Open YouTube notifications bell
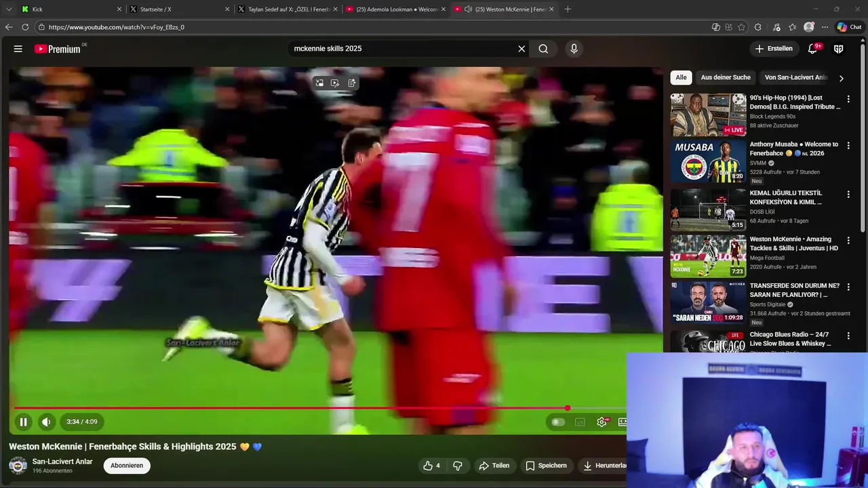The height and width of the screenshot is (488, 868). click(x=812, y=49)
